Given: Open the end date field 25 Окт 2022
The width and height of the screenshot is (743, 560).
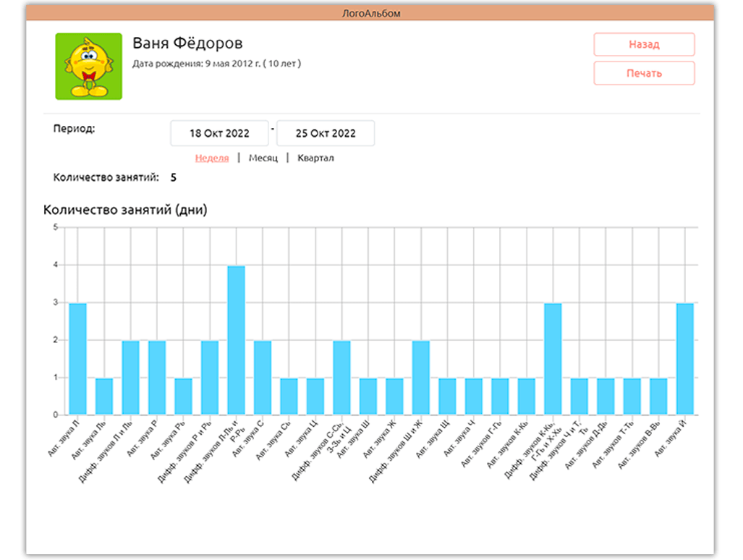Looking at the screenshot, I should click(x=326, y=133).
